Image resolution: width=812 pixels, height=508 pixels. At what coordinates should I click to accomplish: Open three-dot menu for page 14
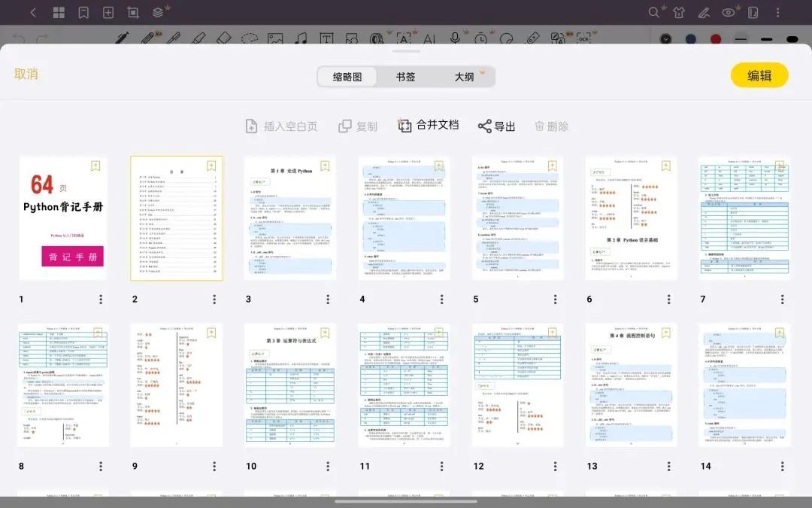[782, 466]
